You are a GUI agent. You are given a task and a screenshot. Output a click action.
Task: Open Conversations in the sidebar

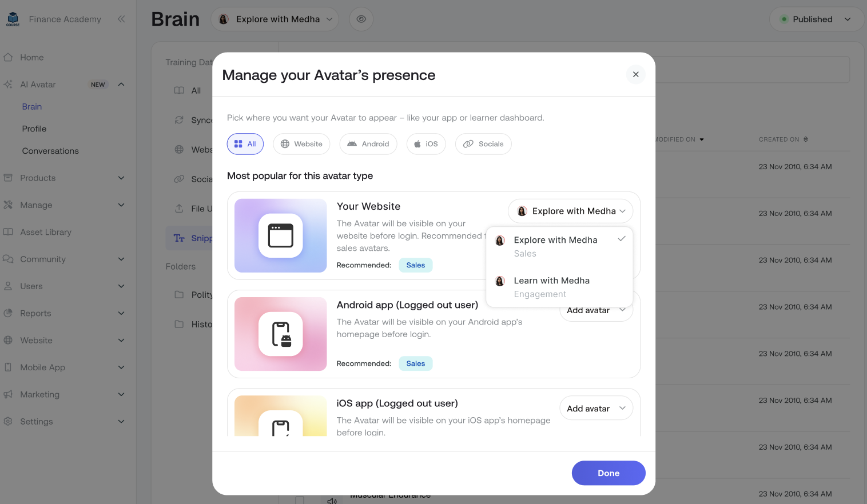pos(50,151)
